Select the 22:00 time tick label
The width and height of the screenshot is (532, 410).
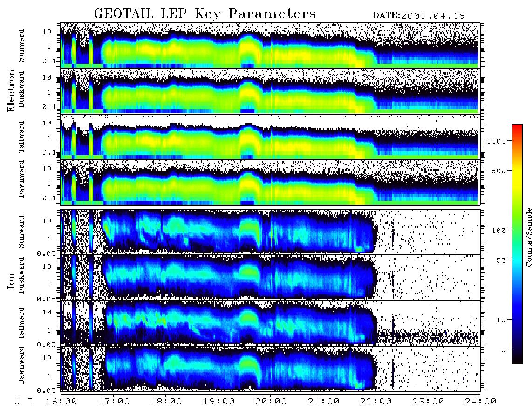(376, 402)
